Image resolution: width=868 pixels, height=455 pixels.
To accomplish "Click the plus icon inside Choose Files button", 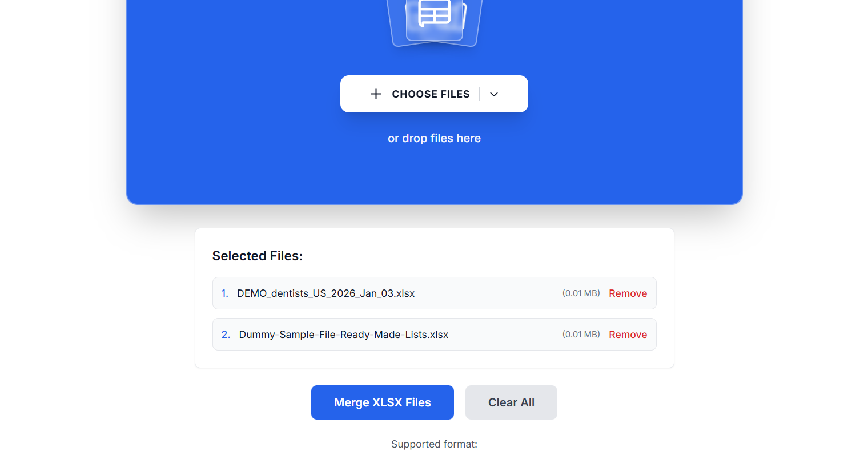I will coord(376,94).
